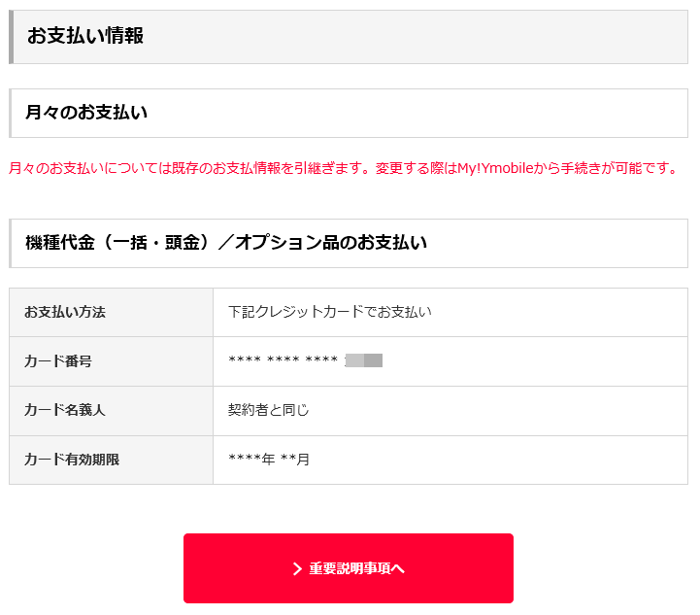
Task: Click the chevron arrow icon on the red button
Action: (x=297, y=568)
